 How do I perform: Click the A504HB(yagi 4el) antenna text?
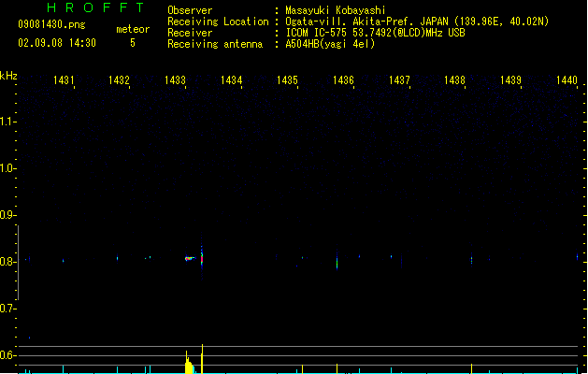tap(330, 44)
